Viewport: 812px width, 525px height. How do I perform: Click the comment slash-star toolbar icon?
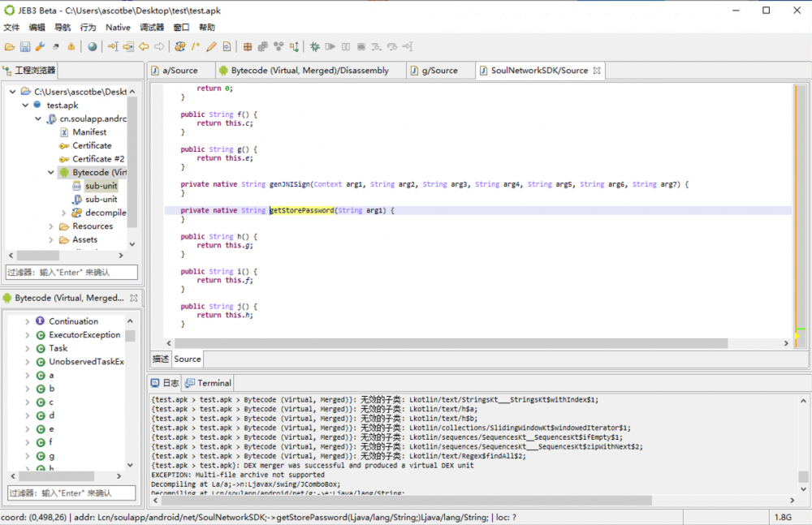click(x=196, y=47)
